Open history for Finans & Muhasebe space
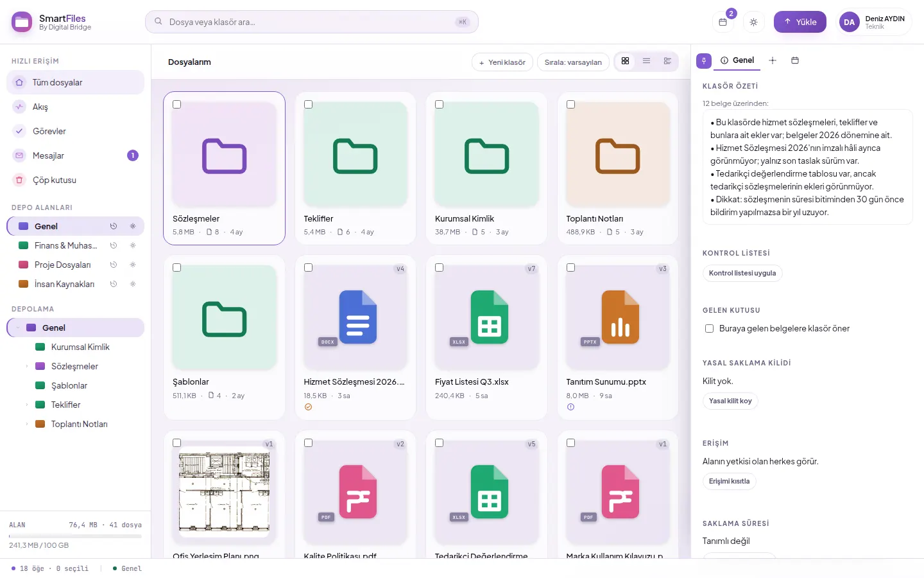The height and width of the screenshot is (578, 924). [114, 245]
